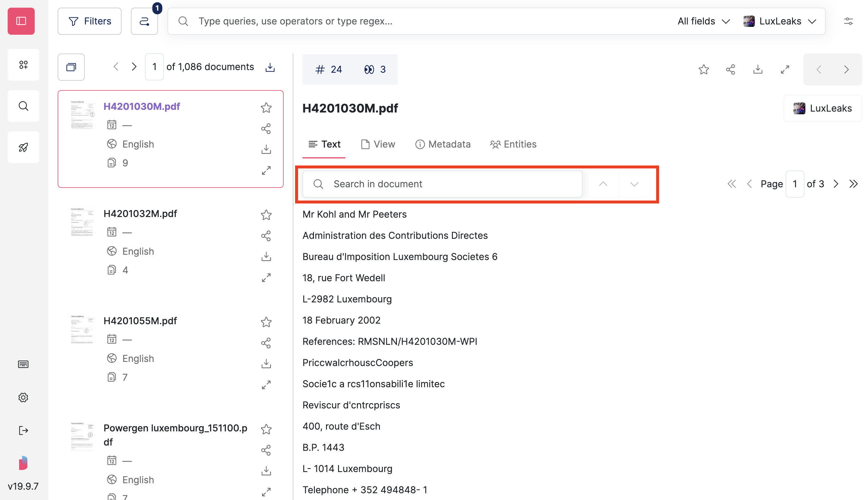The image size is (868, 500).
Task: Expand the LuxLeaks project dropdown in search bar
Action: coord(779,21)
